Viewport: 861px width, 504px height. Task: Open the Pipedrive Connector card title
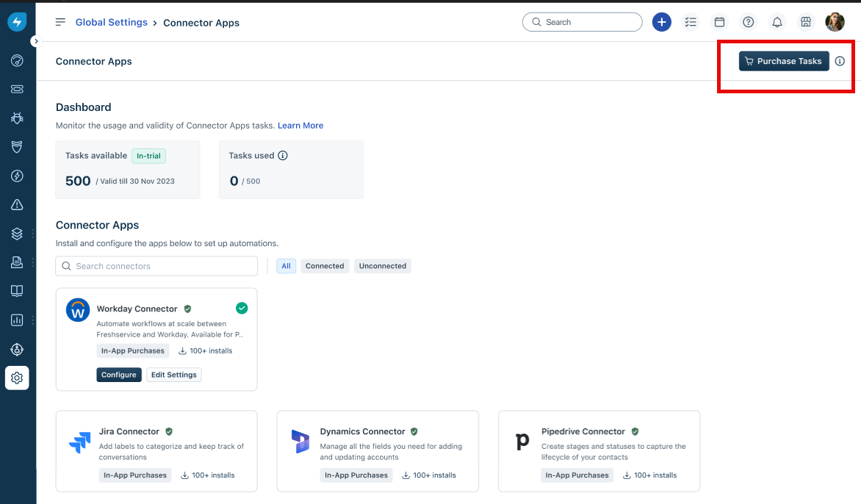(x=583, y=431)
